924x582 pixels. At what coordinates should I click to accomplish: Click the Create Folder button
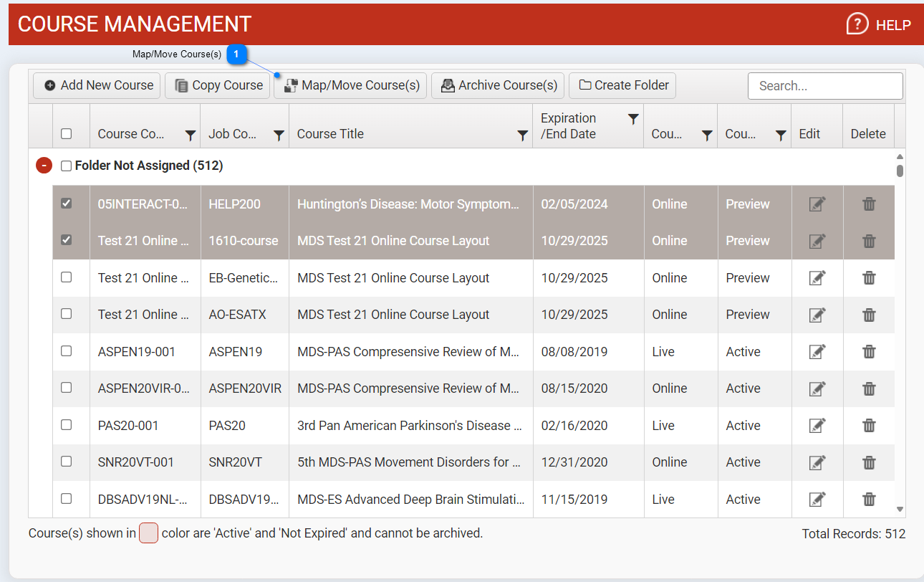coord(622,85)
